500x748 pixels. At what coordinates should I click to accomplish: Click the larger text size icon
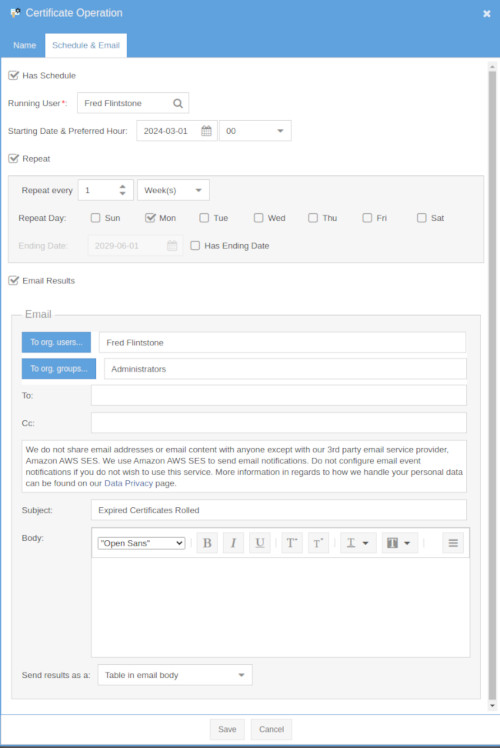[x=292, y=543]
